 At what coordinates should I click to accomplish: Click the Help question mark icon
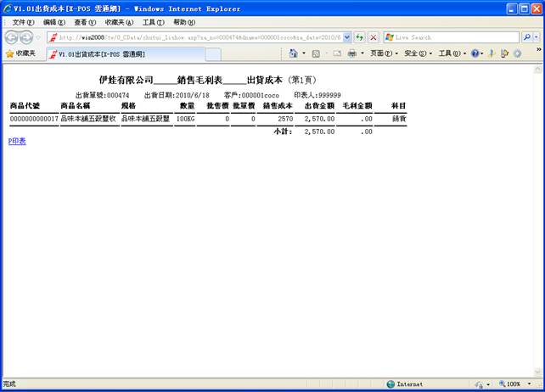tap(476, 53)
